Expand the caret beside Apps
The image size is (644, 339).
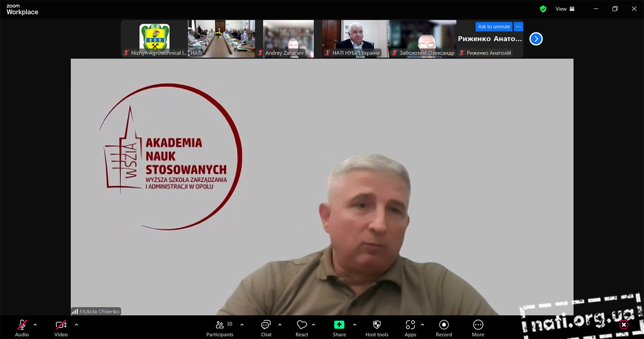pos(422,325)
